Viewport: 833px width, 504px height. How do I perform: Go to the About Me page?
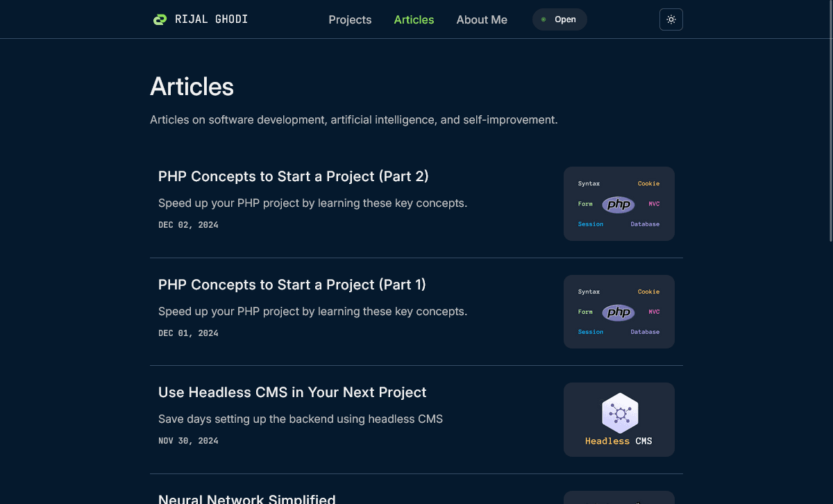point(482,19)
